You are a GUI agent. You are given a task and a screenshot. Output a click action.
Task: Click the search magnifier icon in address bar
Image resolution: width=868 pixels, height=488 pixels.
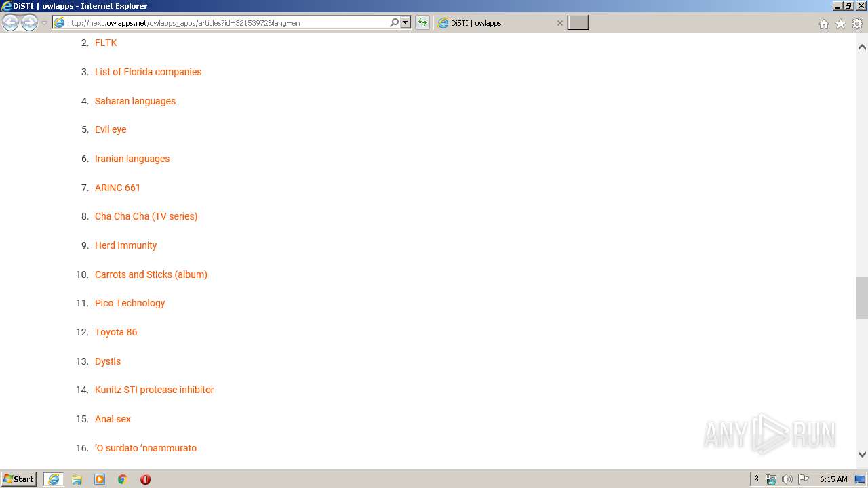(x=394, y=22)
